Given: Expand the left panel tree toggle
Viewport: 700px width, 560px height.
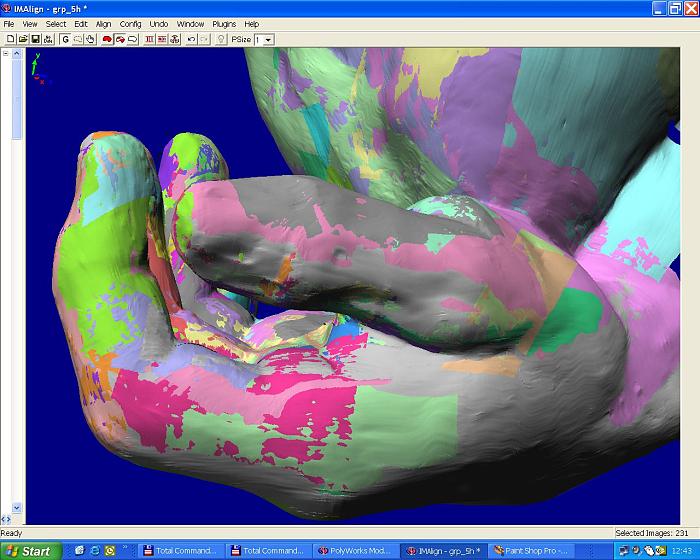Looking at the screenshot, I should pos(5,54).
